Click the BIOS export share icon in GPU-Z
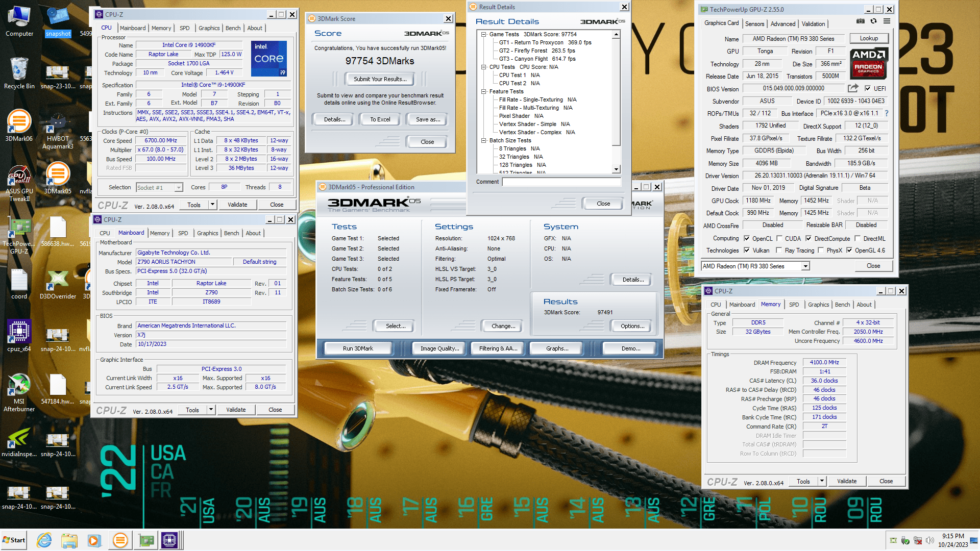Image resolution: width=980 pixels, height=551 pixels. 853,88
